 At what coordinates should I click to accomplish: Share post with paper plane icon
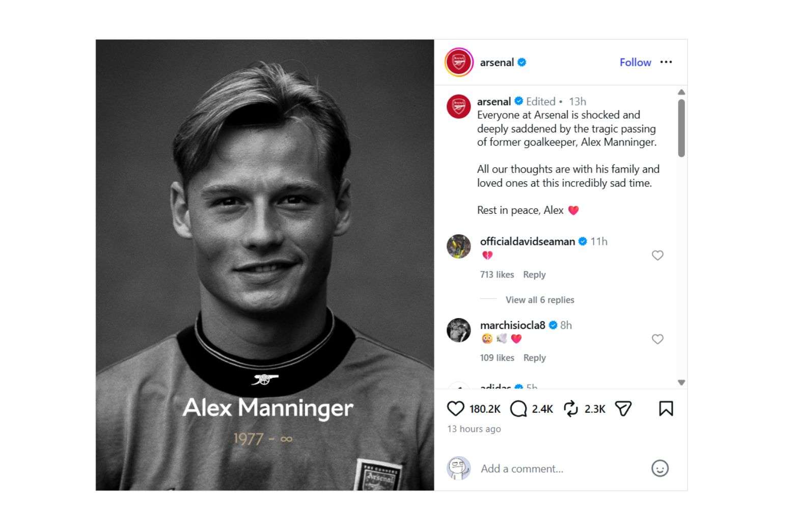pos(623,409)
